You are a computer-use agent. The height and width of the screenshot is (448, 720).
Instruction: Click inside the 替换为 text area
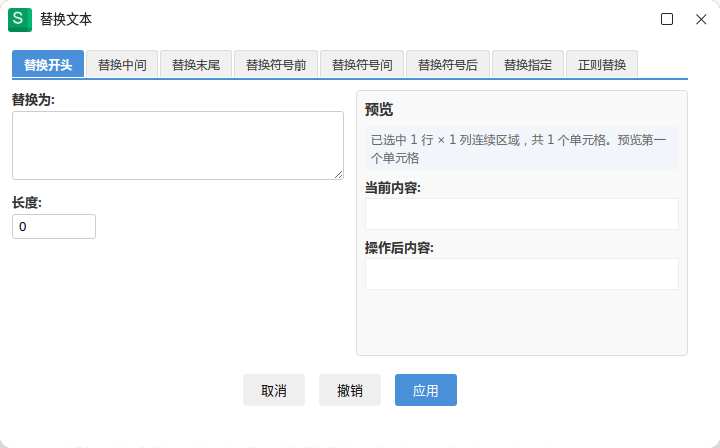(178, 145)
